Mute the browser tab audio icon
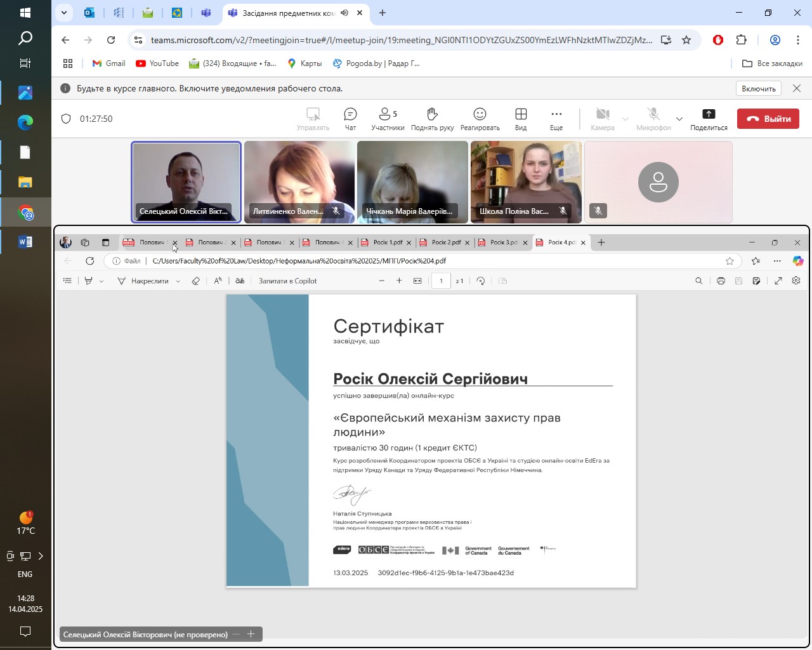This screenshot has height=650, width=812. coord(344,13)
